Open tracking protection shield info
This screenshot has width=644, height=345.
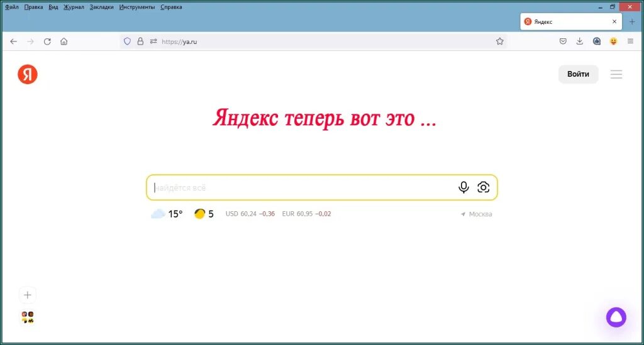tap(127, 41)
